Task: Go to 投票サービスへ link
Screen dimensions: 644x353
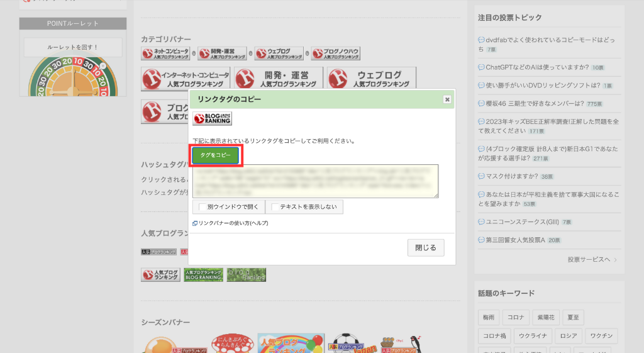Action: tap(592, 259)
